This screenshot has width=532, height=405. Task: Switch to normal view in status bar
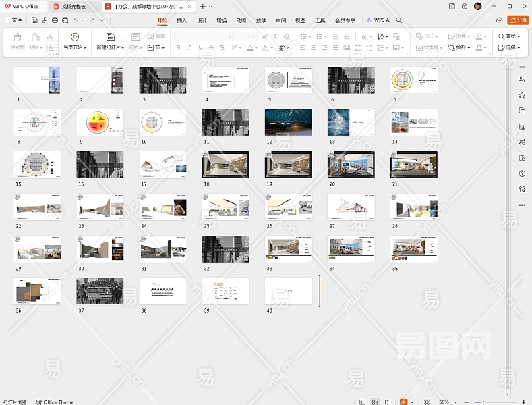coord(363,402)
